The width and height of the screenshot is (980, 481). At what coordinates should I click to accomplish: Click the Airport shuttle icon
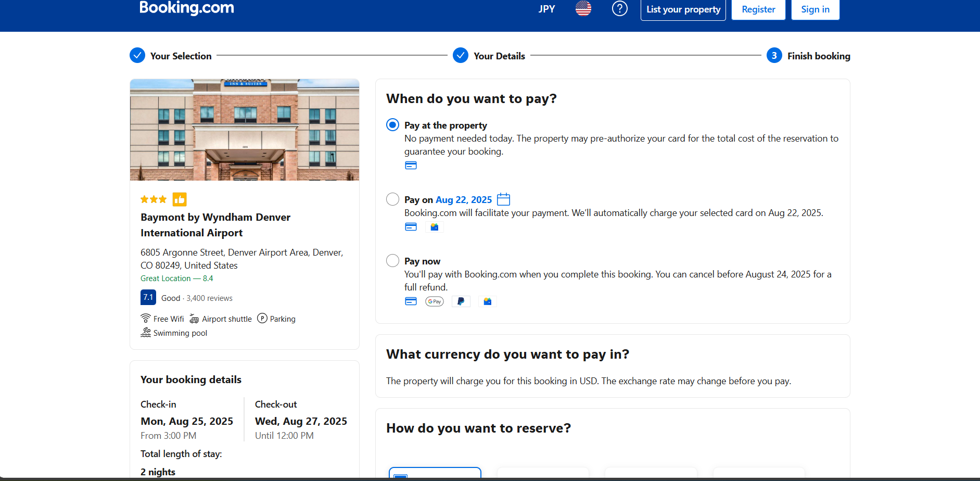point(194,319)
